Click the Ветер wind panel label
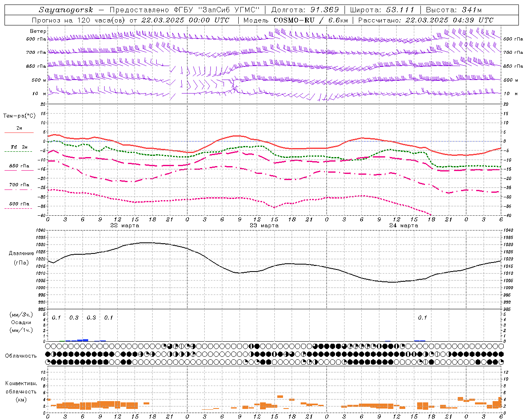 click(38, 31)
